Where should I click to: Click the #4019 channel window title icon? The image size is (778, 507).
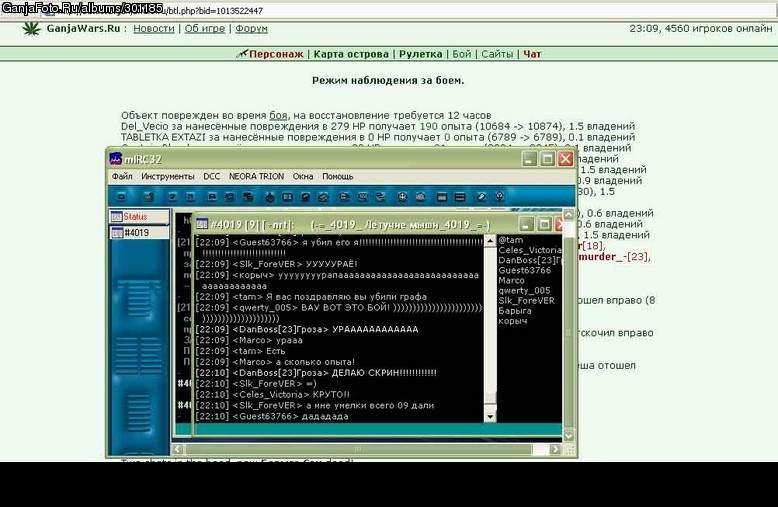click(201, 224)
